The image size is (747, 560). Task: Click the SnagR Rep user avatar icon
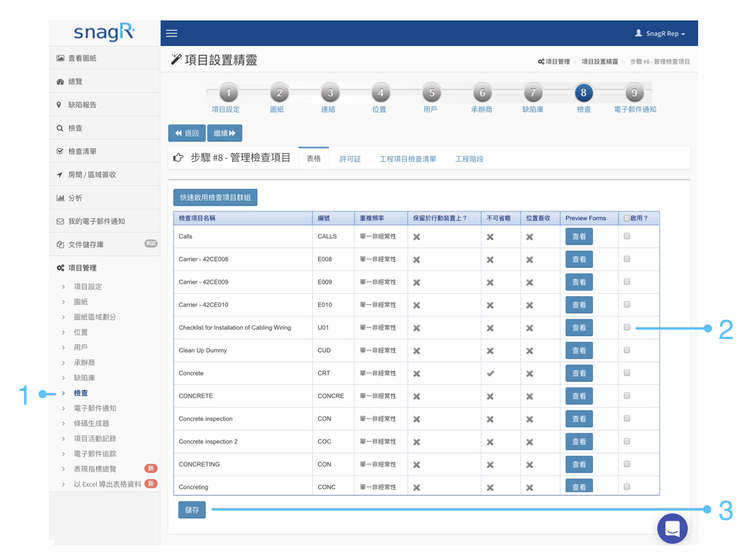pos(639,33)
